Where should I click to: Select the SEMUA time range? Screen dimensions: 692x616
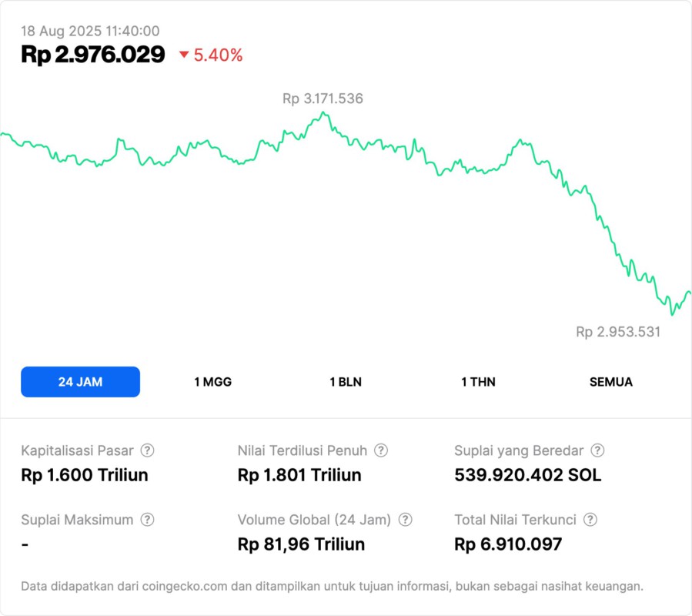(x=611, y=382)
